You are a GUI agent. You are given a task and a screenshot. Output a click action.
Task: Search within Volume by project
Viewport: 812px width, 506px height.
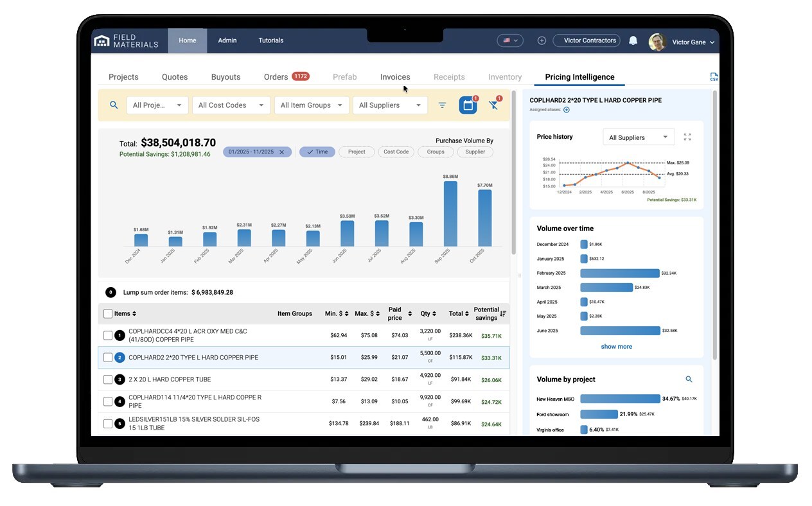(x=689, y=379)
